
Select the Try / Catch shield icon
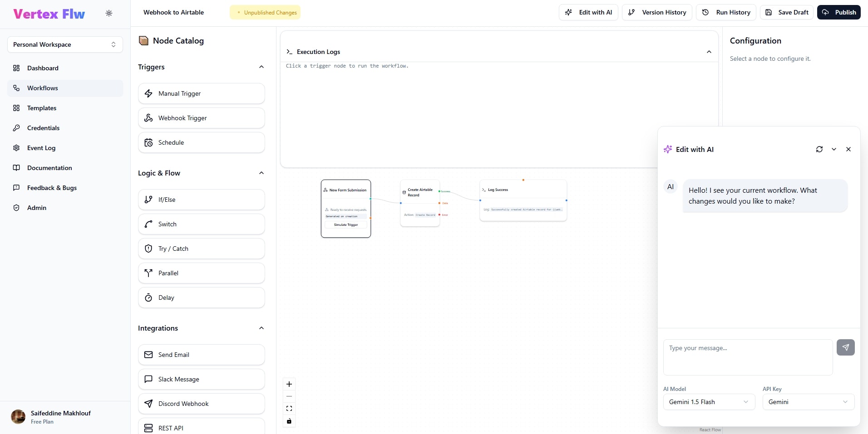[x=148, y=249]
